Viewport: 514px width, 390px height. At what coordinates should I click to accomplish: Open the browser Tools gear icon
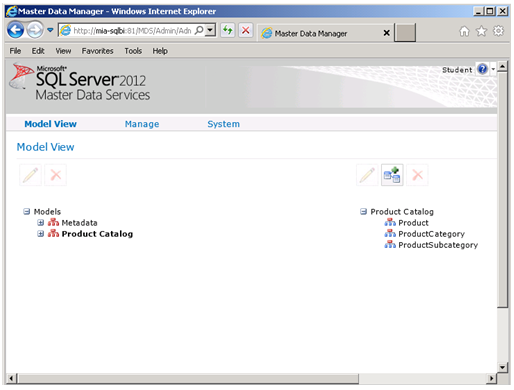(x=498, y=31)
